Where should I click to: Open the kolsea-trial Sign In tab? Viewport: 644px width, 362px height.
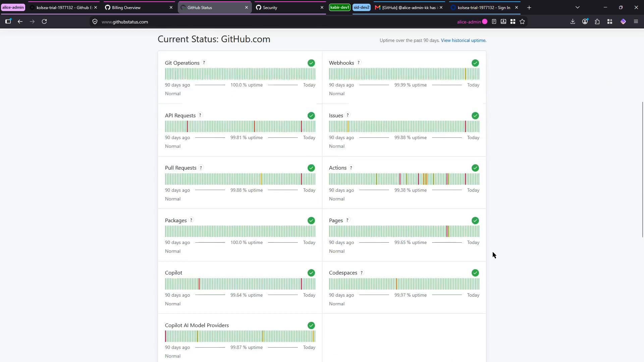(x=484, y=7)
